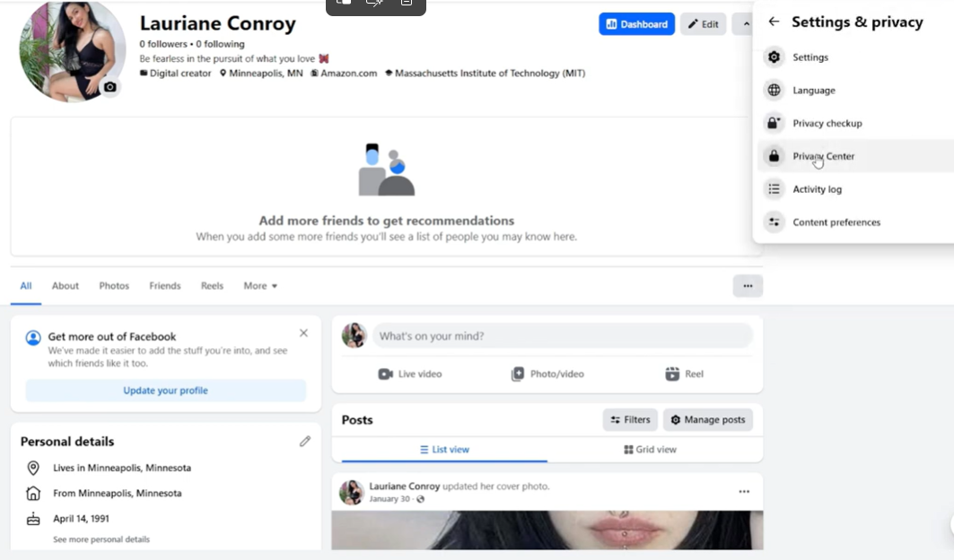Click See more personal details link

101,539
